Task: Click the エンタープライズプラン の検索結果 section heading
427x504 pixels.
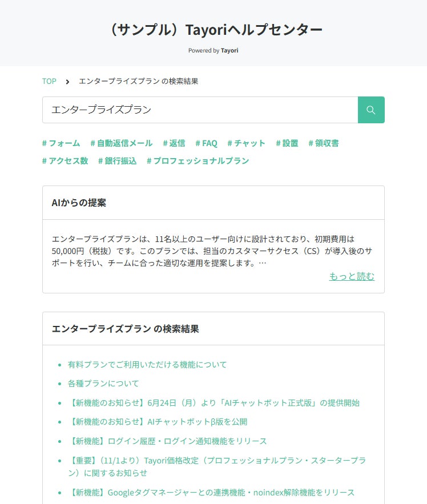Action: 126,329
